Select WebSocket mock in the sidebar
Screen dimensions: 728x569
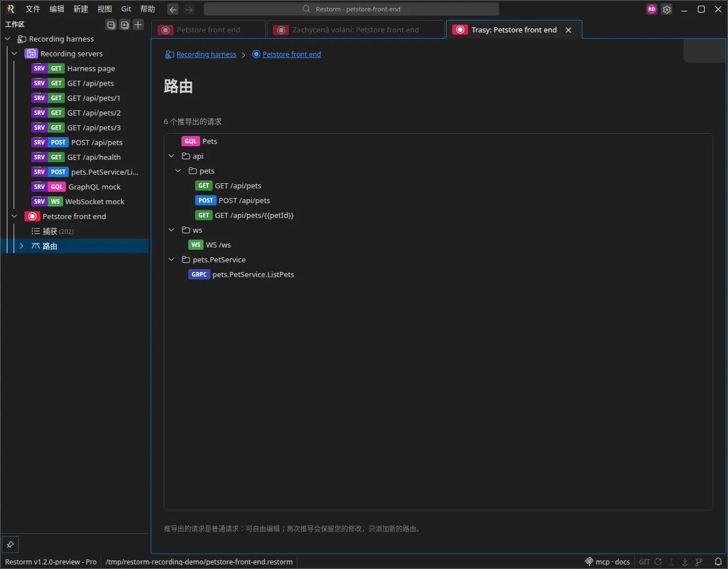point(75,201)
